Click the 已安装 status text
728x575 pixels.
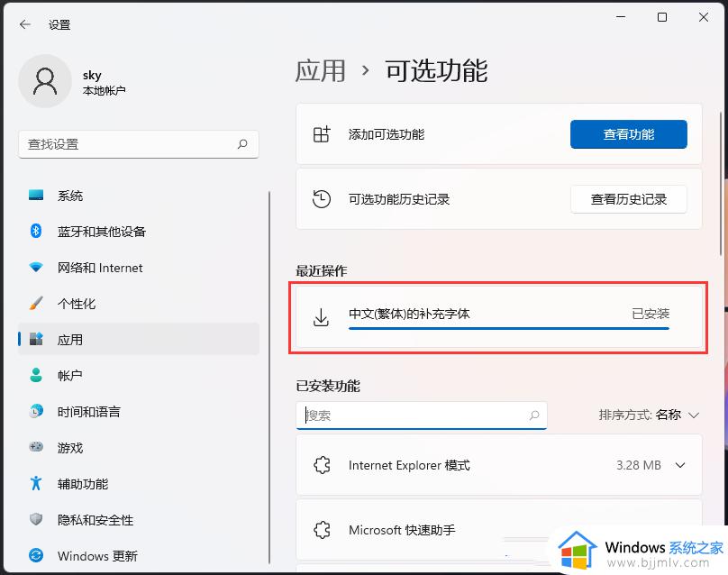(x=651, y=314)
